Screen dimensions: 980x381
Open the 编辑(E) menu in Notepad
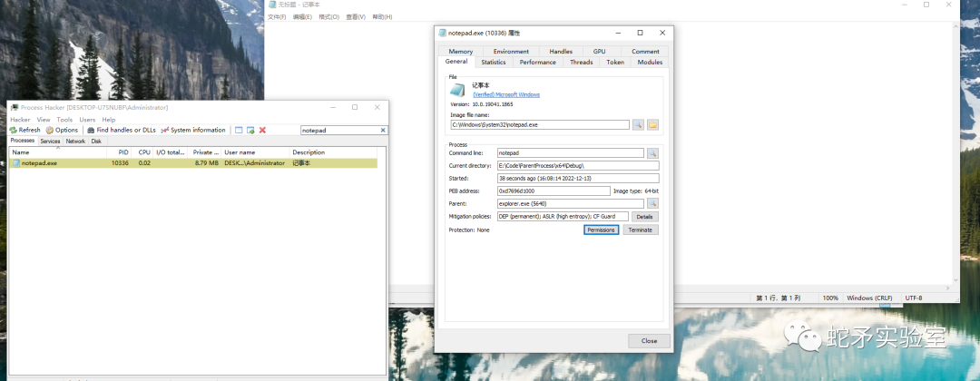[302, 17]
